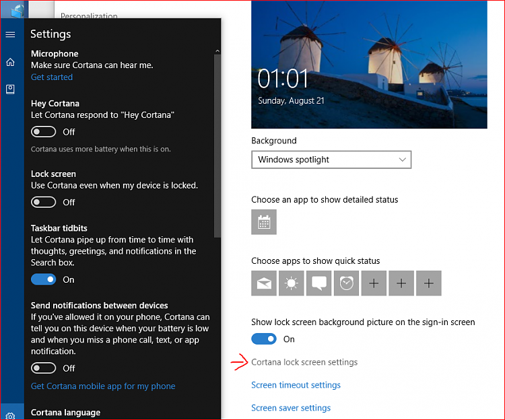The image size is (505, 420).
Task: Open the Cortana hamburger menu
Action: click(10, 34)
